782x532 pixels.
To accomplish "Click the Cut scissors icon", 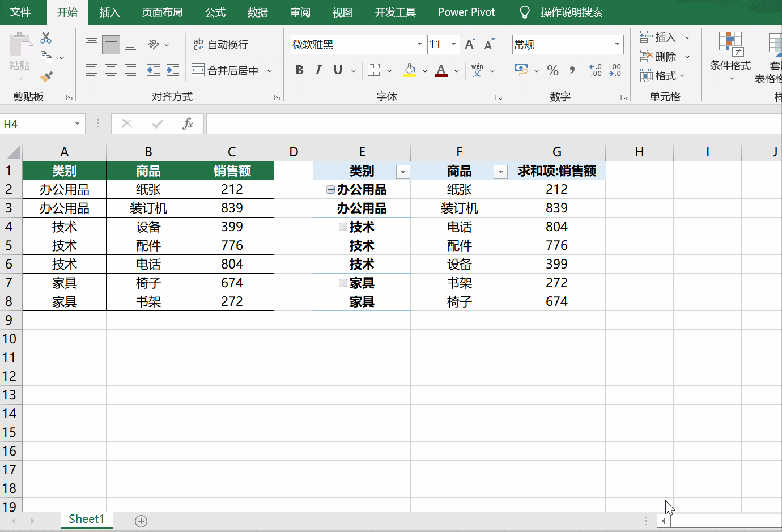I will pos(46,38).
